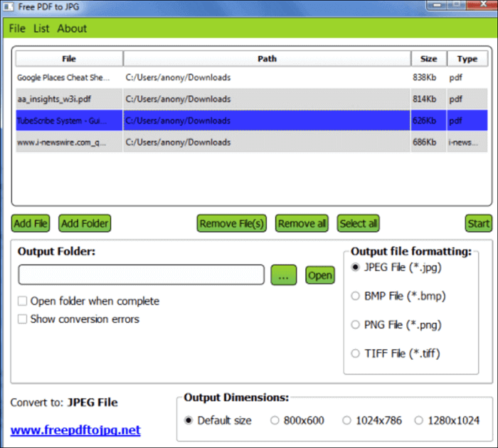Browse for output folder with ellipsis button

pos(283,275)
